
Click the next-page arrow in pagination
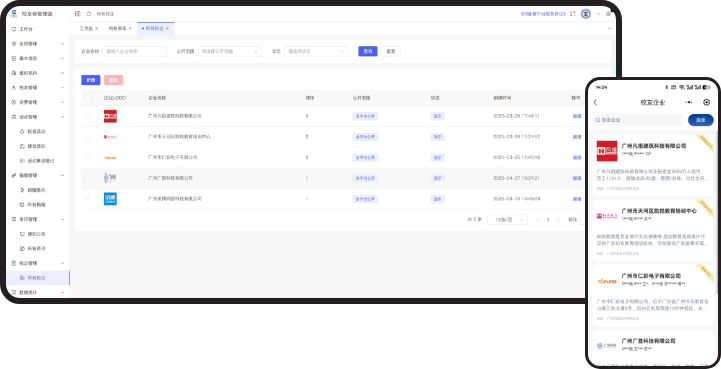[558, 219]
